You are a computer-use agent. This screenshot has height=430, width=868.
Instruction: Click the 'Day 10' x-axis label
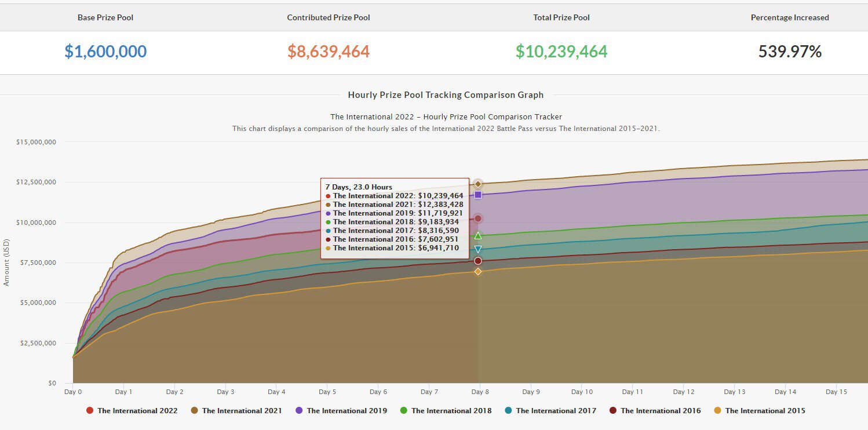click(582, 392)
